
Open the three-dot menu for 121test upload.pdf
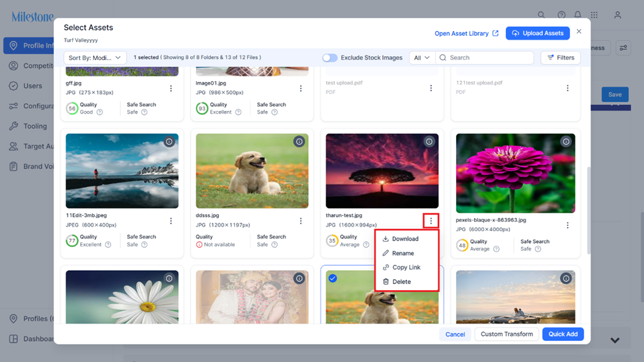coord(567,88)
